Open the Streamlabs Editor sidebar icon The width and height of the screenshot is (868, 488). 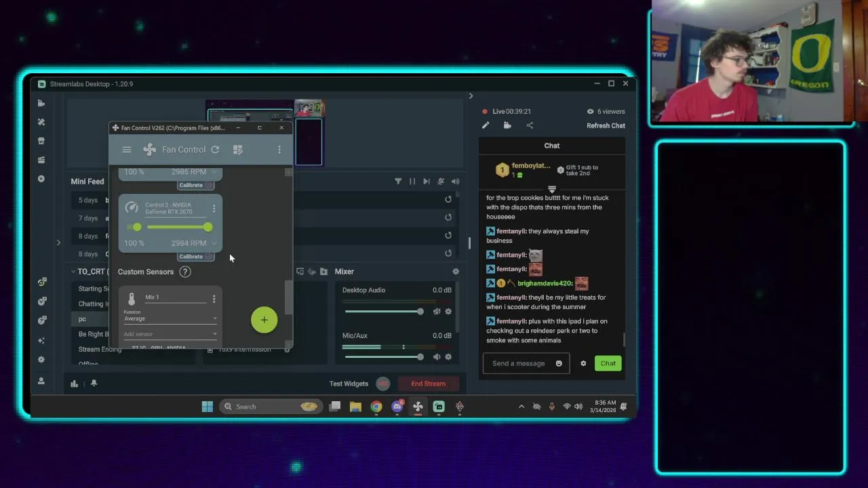pos(41,103)
